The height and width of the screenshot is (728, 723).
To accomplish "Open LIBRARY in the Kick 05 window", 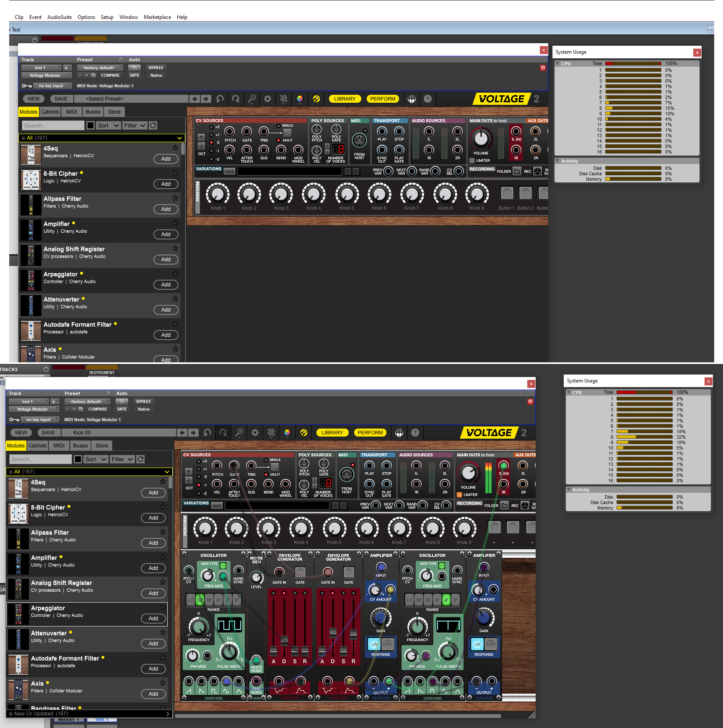I will point(332,432).
